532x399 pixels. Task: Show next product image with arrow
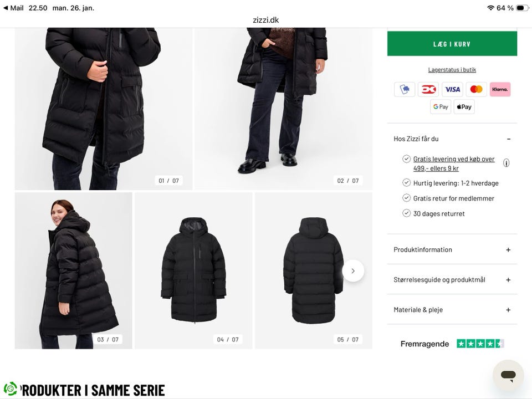click(353, 271)
